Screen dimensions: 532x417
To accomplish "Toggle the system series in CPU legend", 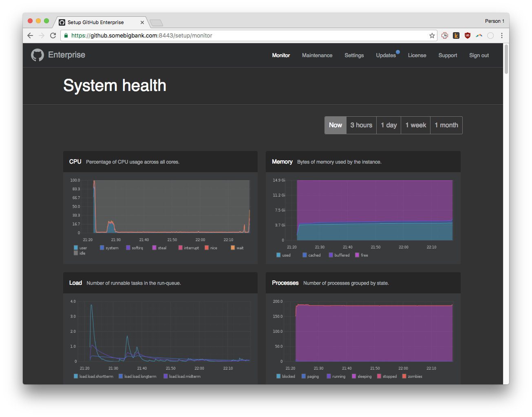I will click(109, 248).
